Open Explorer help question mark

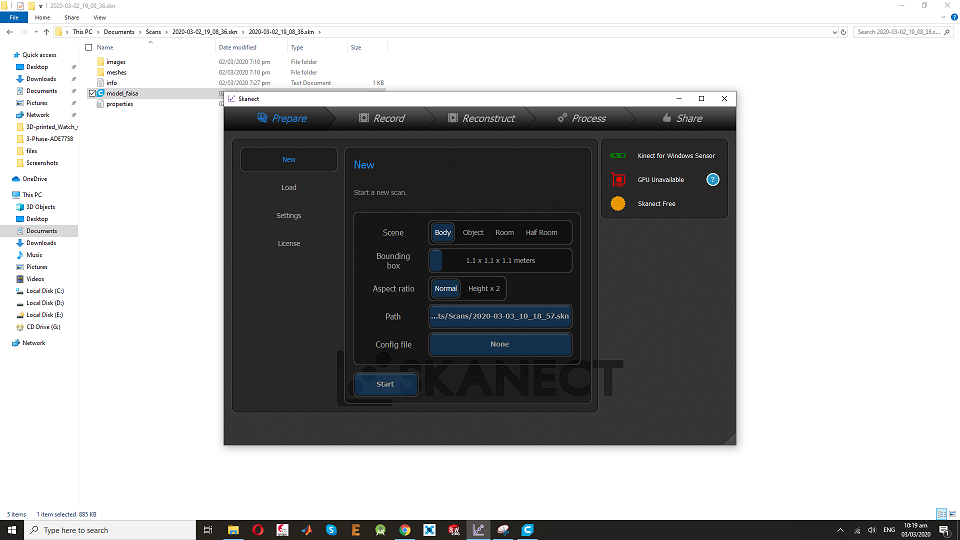(x=954, y=17)
